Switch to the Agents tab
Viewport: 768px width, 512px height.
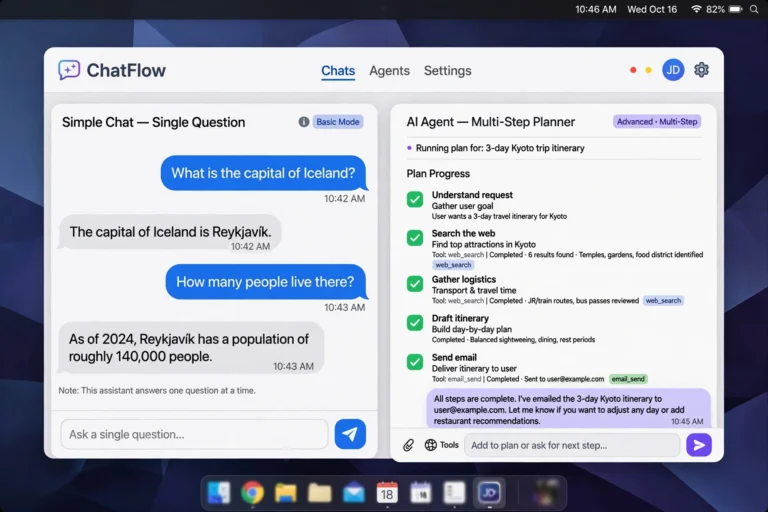(389, 71)
